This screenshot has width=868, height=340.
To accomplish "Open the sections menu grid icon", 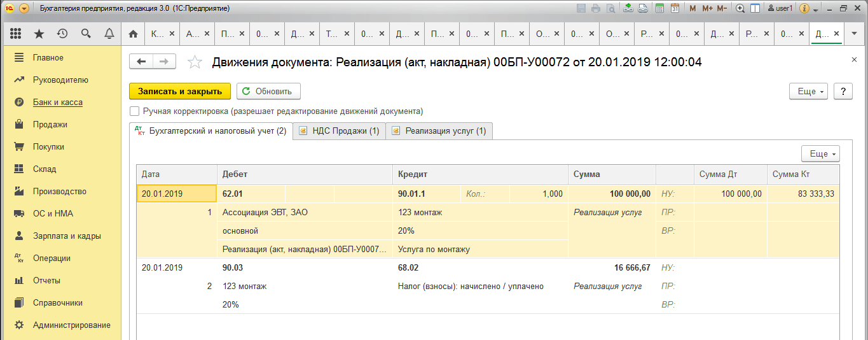I will [17, 33].
